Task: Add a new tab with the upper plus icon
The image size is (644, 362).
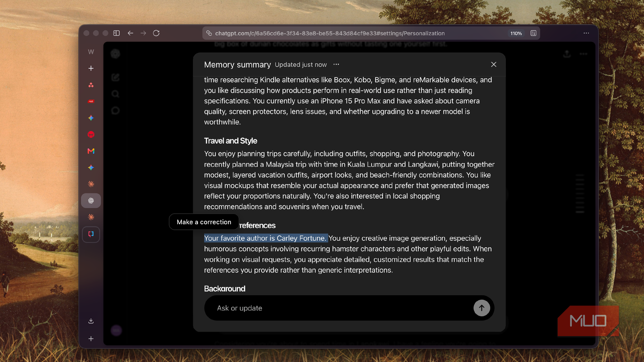Action: 91,68
